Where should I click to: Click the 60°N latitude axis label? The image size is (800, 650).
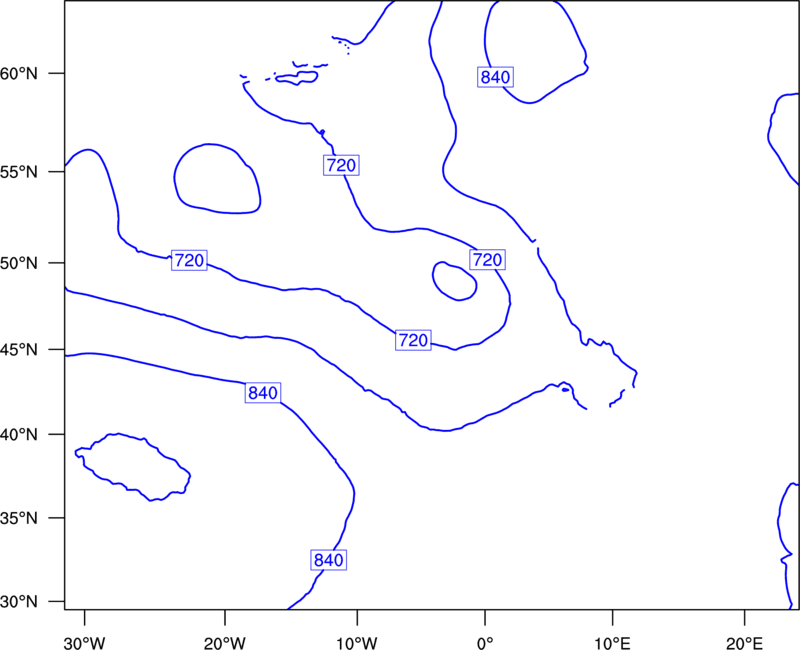pos(19,74)
